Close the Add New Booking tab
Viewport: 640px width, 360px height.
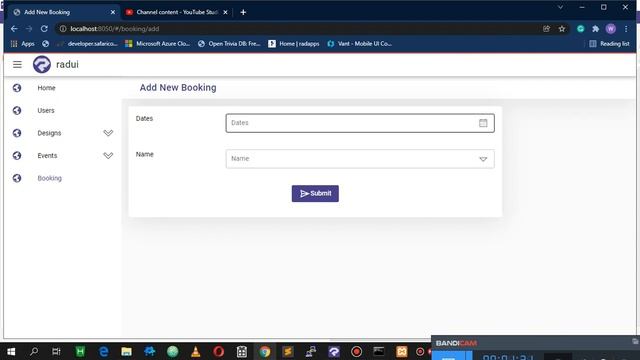tap(113, 12)
